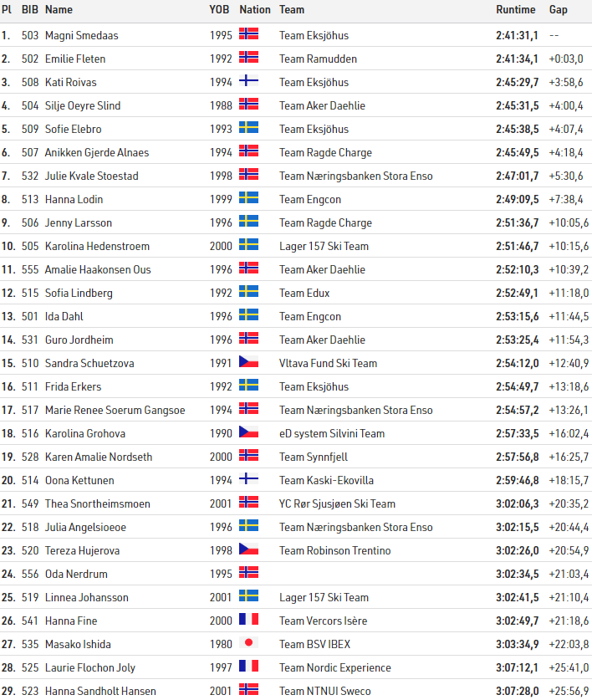This screenshot has height=700, width=592.
Task: Click France flag beside Laurie Flochon Joly
Action: 248,667
